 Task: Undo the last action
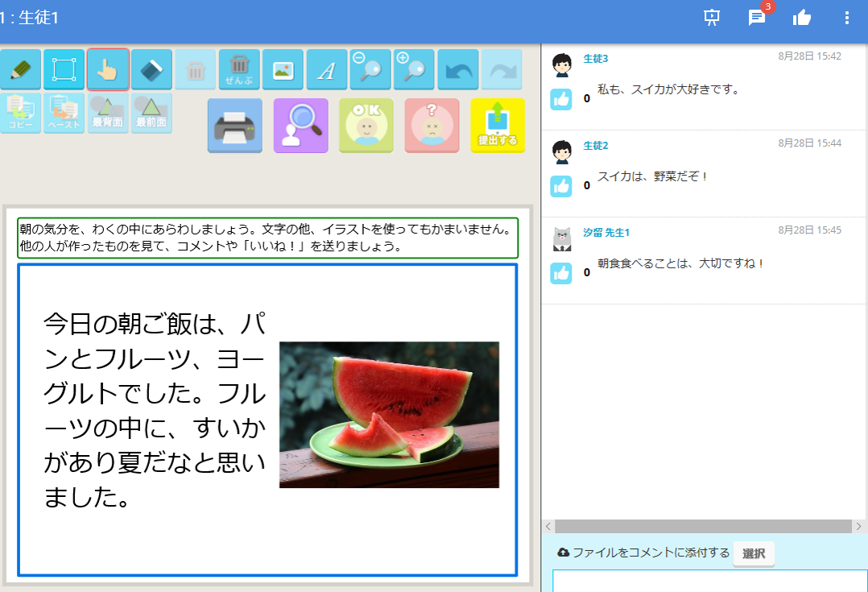click(458, 70)
